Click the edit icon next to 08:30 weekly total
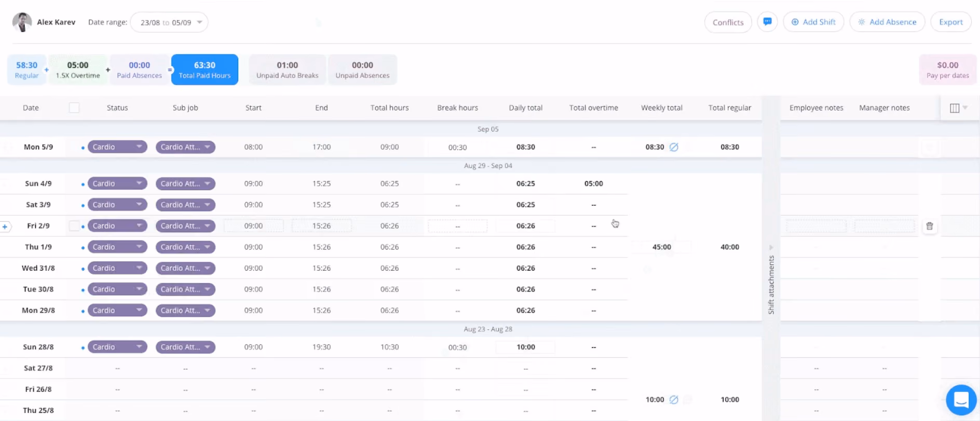Image resolution: width=980 pixels, height=421 pixels. click(674, 147)
